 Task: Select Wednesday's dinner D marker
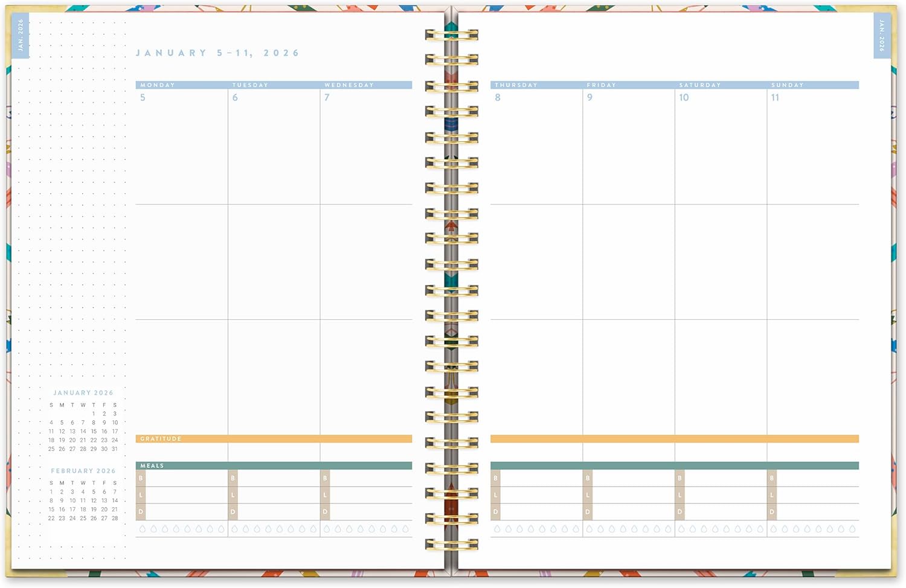(x=325, y=512)
